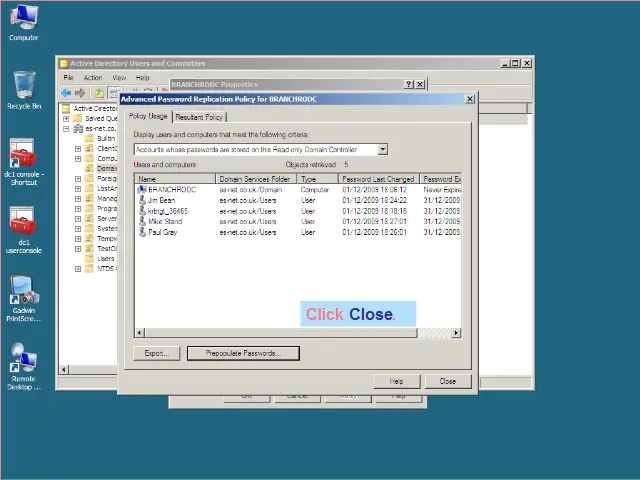Expand the Progra... tree node

(x=78, y=209)
